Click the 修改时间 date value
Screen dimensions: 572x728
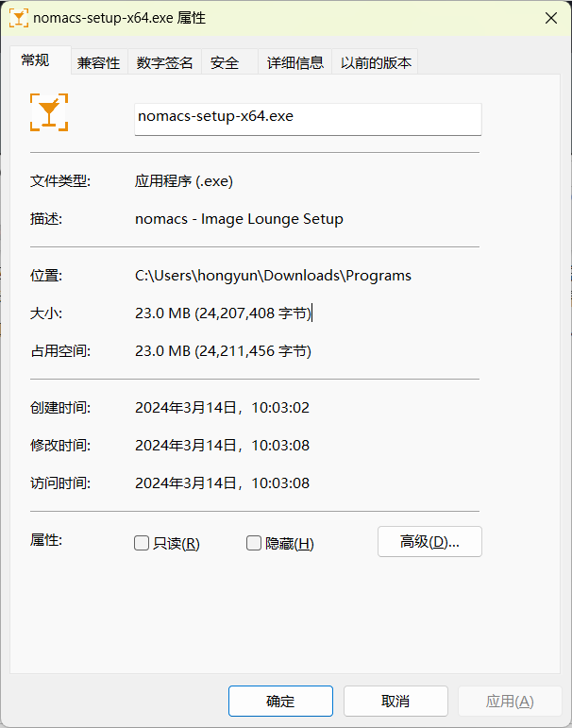pos(222,446)
